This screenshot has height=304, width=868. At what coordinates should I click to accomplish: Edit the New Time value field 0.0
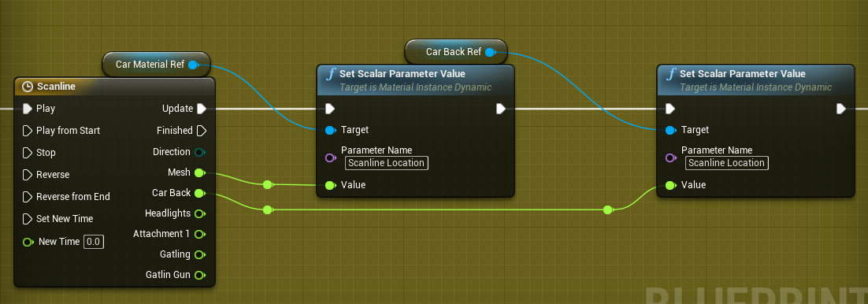click(x=94, y=242)
